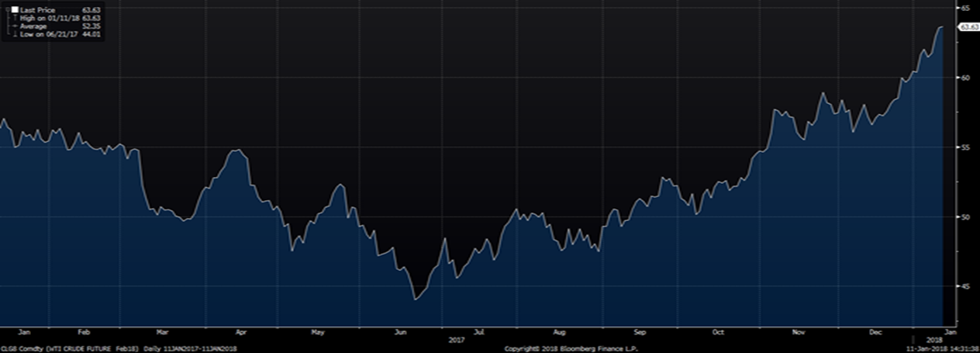
Task: Click the 45 tick on the price axis
Action: coord(964,287)
